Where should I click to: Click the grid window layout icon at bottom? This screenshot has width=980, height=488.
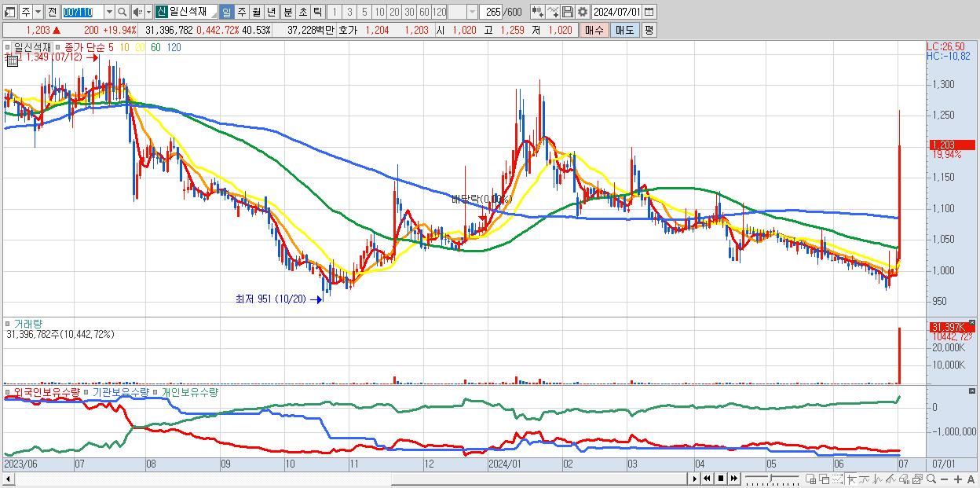(x=811, y=479)
